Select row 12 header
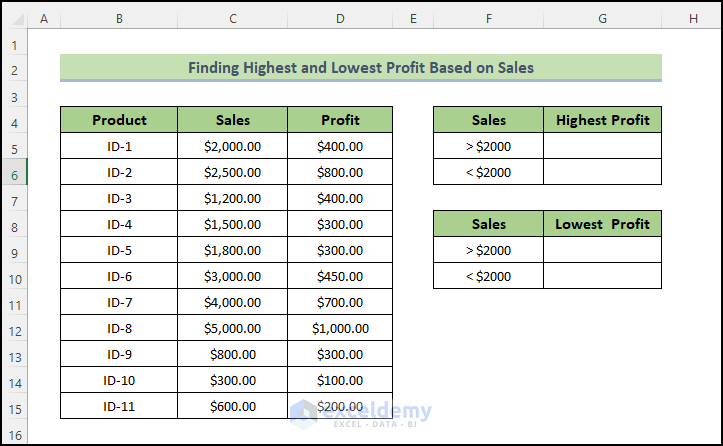Screen dimensions: 723x446 [14, 328]
